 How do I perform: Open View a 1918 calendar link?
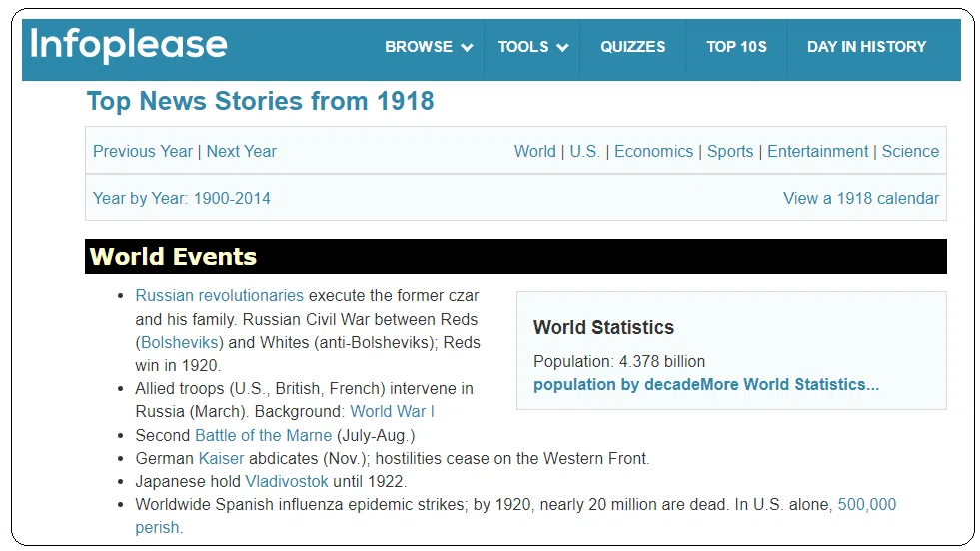[x=861, y=198]
